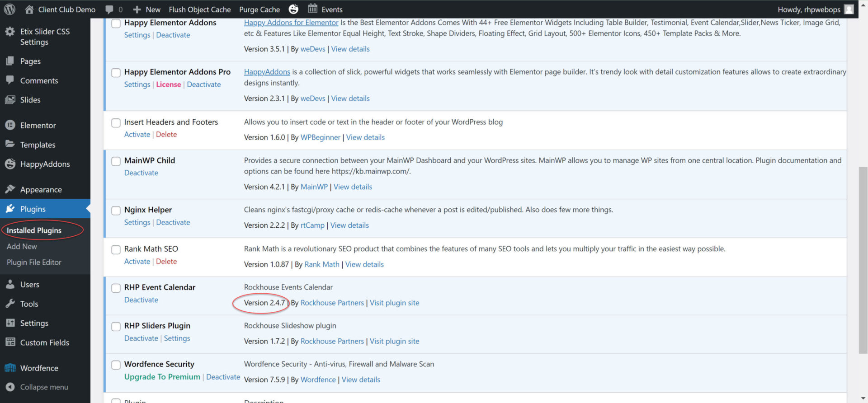Click the user avatar next to Howdy
Image resolution: width=868 pixels, height=403 pixels.
pos(849,9)
